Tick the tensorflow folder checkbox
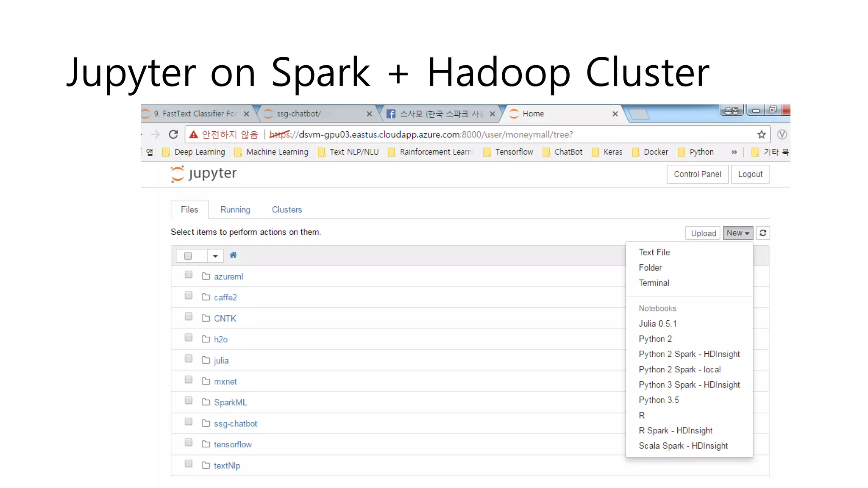This screenshot has height=488, width=868. pyautogui.click(x=189, y=443)
